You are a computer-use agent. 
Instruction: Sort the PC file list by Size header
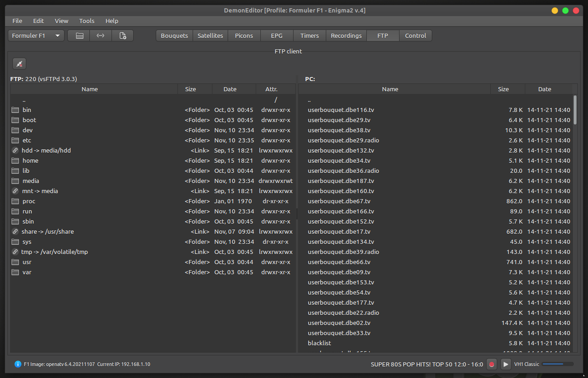coord(503,89)
